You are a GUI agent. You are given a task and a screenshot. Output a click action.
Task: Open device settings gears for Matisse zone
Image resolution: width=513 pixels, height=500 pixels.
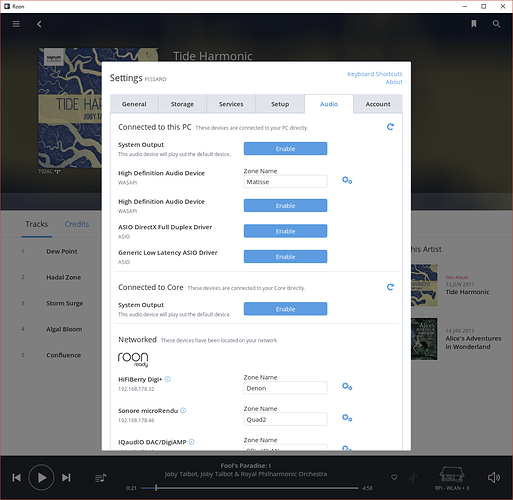point(347,180)
